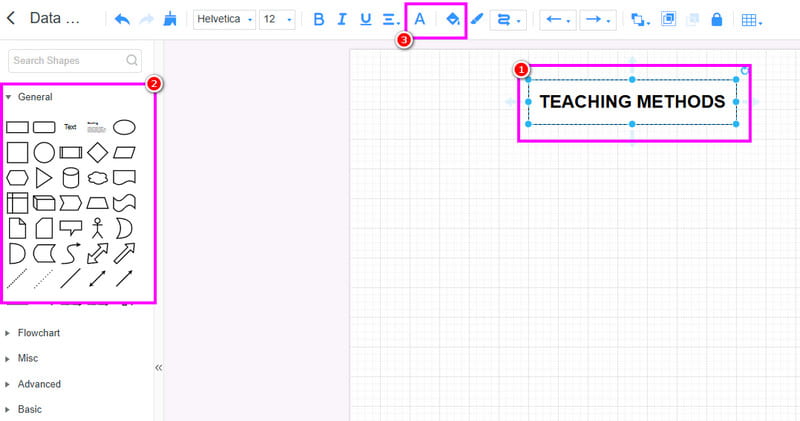Image resolution: width=800 pixels, height=421 pixels.
Task: Select the cloud shape
Action: pyautogui.click(x=97, y=178)
